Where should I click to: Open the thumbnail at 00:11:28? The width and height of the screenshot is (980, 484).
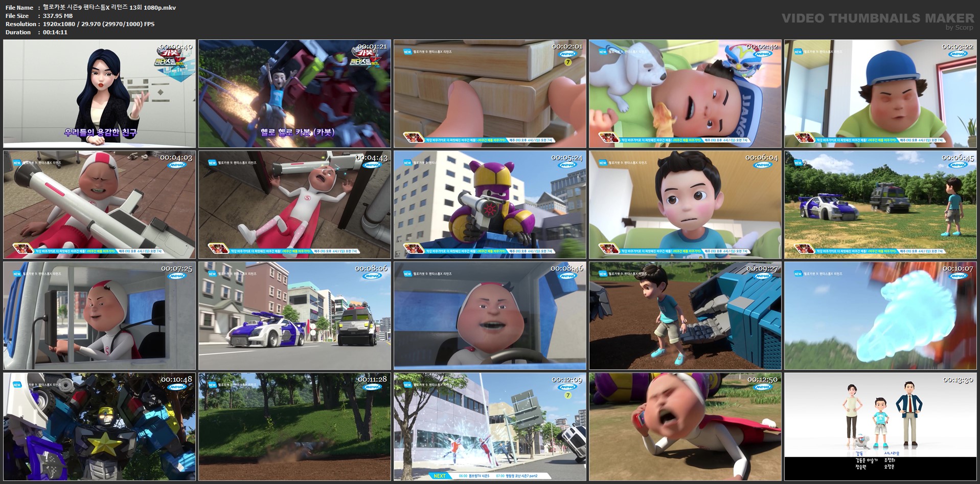tap(294, 427)
